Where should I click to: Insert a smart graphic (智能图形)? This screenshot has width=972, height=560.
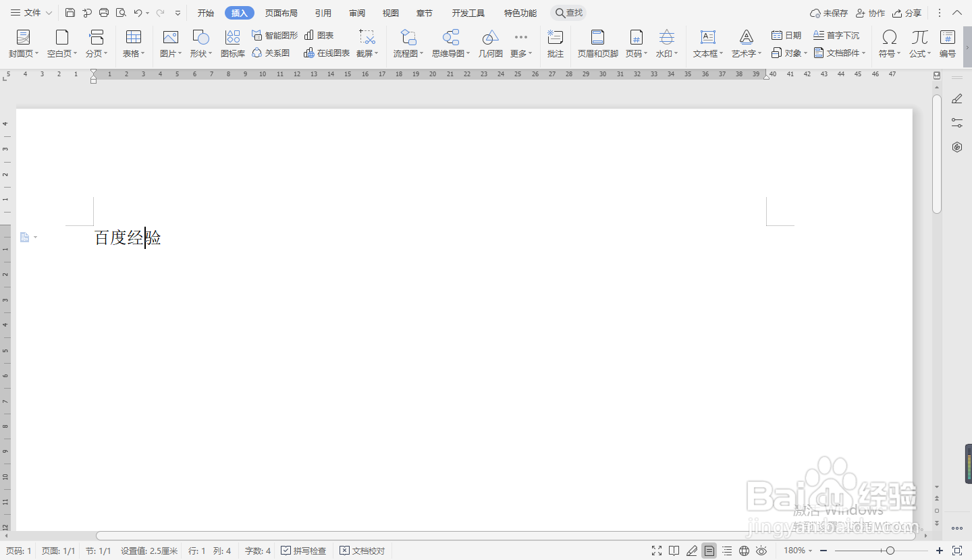pyautogui.click(x=275, y=35)
